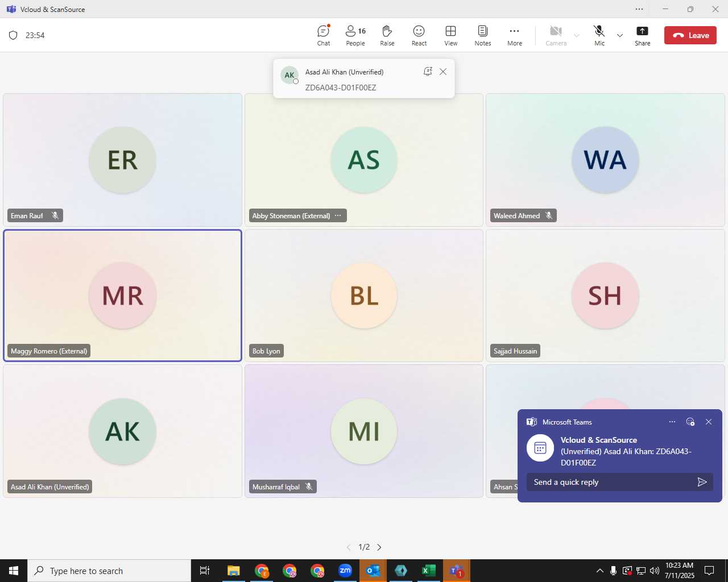Leave the meeting

(x=690, y=35)
